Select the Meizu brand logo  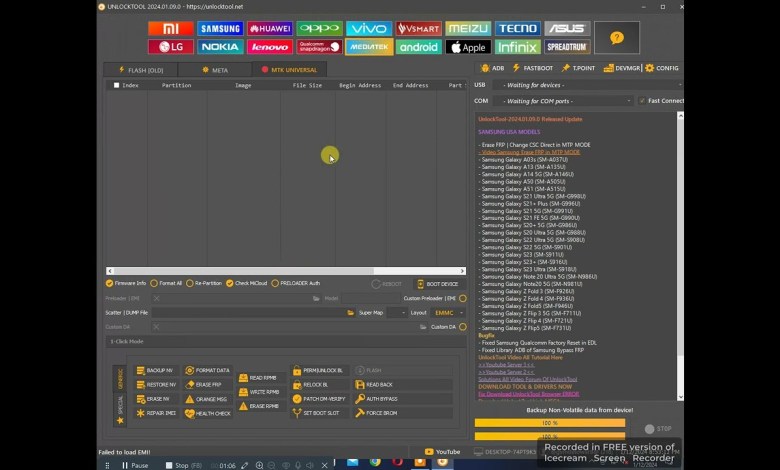(468, 28)
